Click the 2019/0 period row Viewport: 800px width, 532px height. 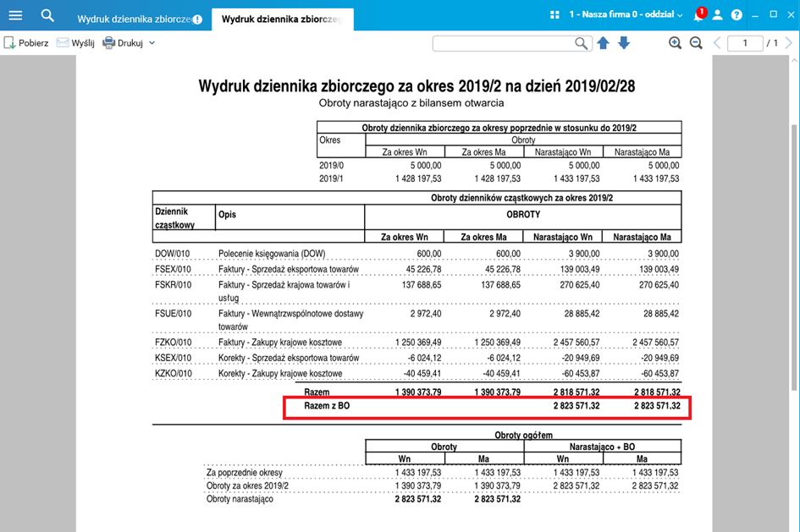pos(499,166)
